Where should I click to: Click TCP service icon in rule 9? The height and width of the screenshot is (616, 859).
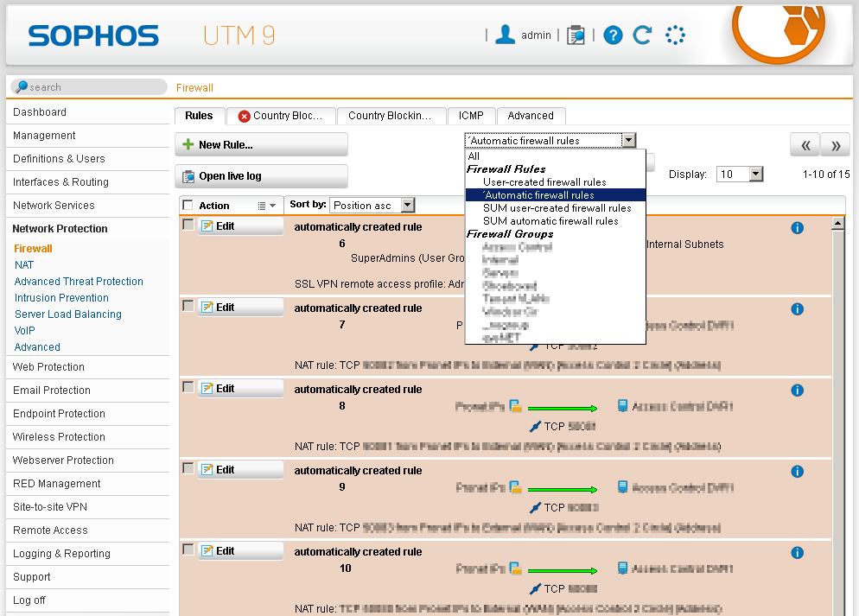(535, 508)
